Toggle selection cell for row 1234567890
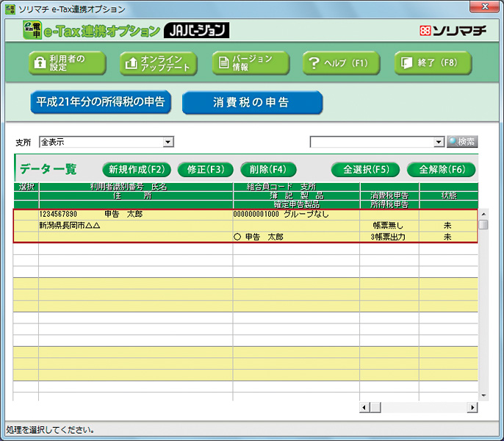The image size is (504, 441). [x=26, y=215]
